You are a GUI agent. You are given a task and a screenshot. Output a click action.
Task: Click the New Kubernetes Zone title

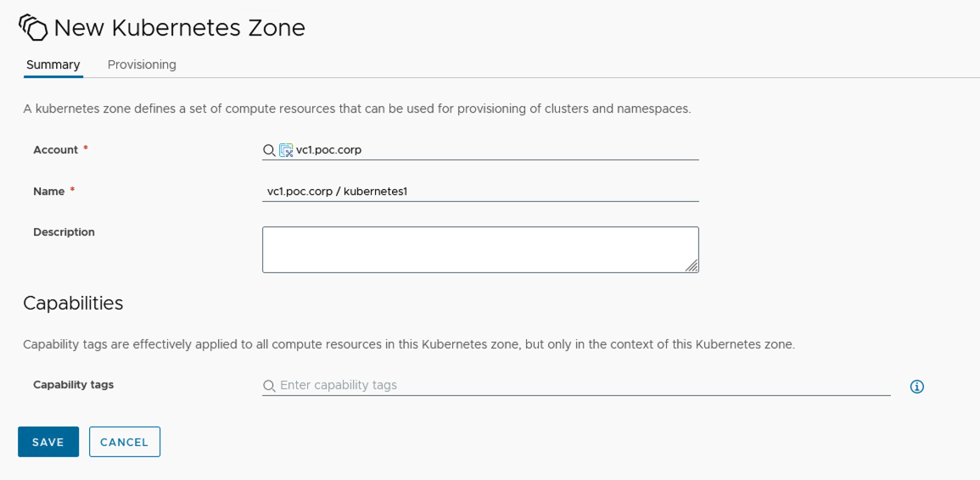[x=179, y=28]
